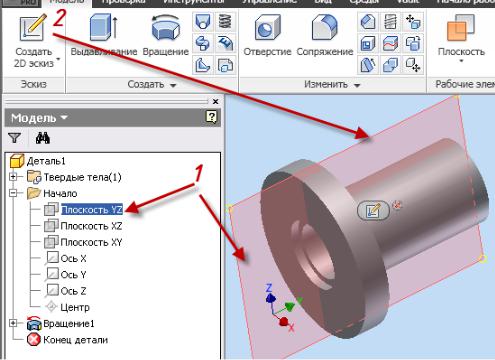
Task: Click the binoculars find icon
Action: point(43,138)
